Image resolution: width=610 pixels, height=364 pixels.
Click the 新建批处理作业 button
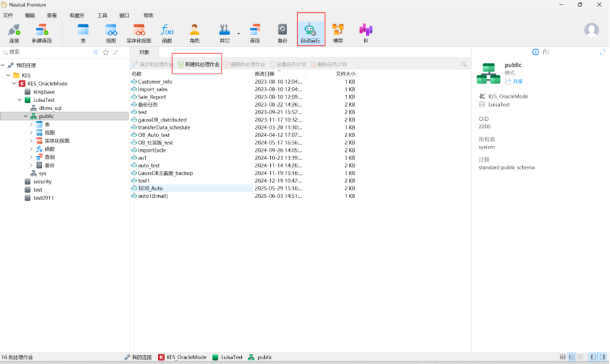pos(198,64)
